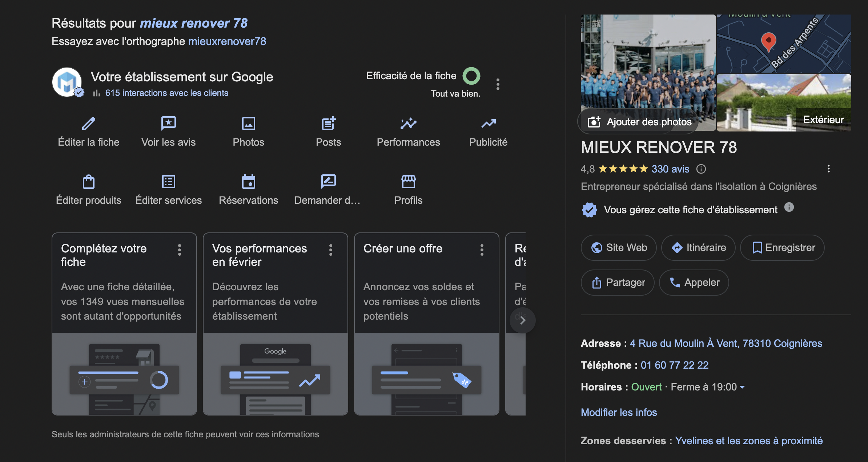Open Voir les avis icon
Image resolution: width=868 pixels, height=462 pixels.
pyautogui.click(x=168, y=124)
